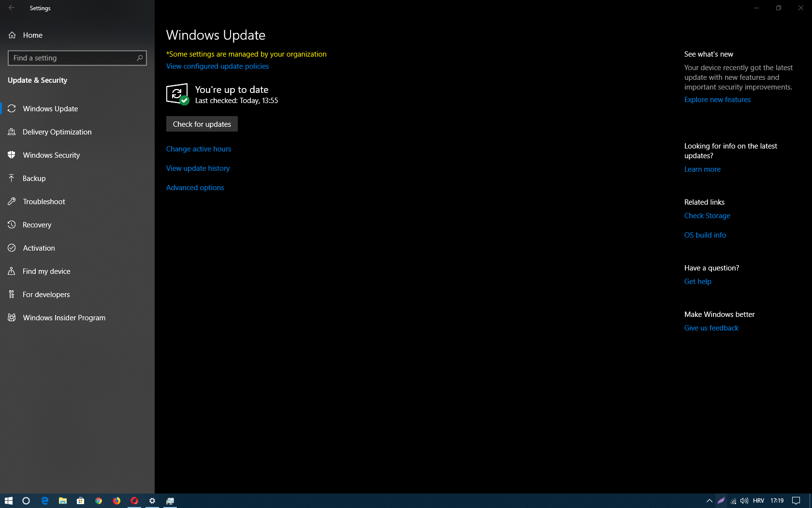This screenshot has width=812, height=508.
Task: Open the Windows Start menu
Action: click(8, 501)
